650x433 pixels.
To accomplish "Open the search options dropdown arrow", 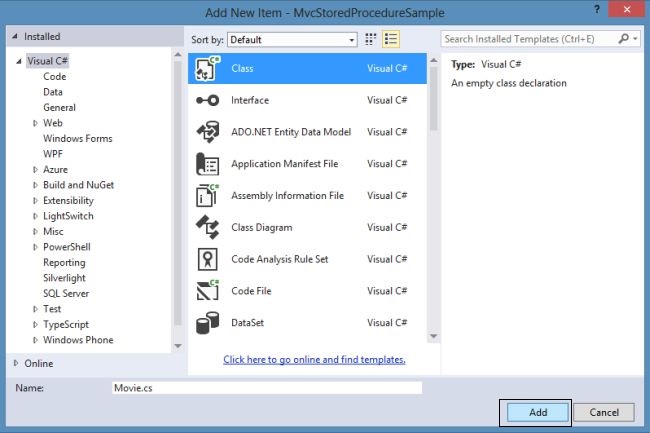I will point(635,39).
